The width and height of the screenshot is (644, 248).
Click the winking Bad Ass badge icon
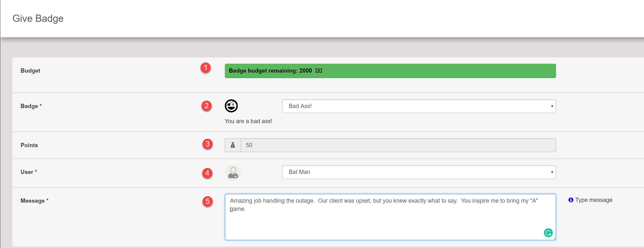click(x=231, y=106)
